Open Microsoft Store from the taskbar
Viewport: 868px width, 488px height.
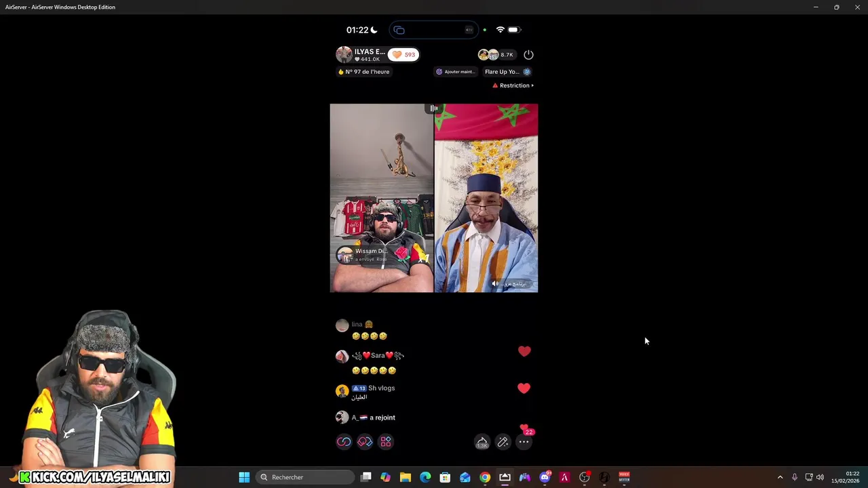tap(445, 477)
